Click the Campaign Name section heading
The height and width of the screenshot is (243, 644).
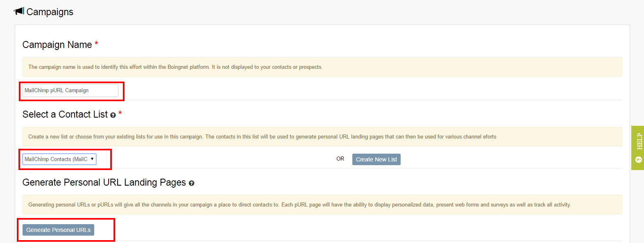click(57, 45)
